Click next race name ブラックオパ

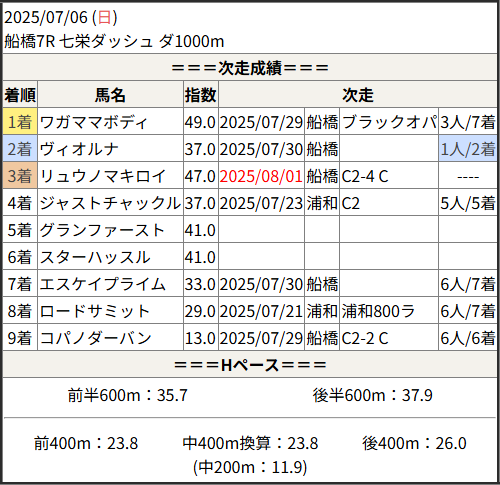389,122
